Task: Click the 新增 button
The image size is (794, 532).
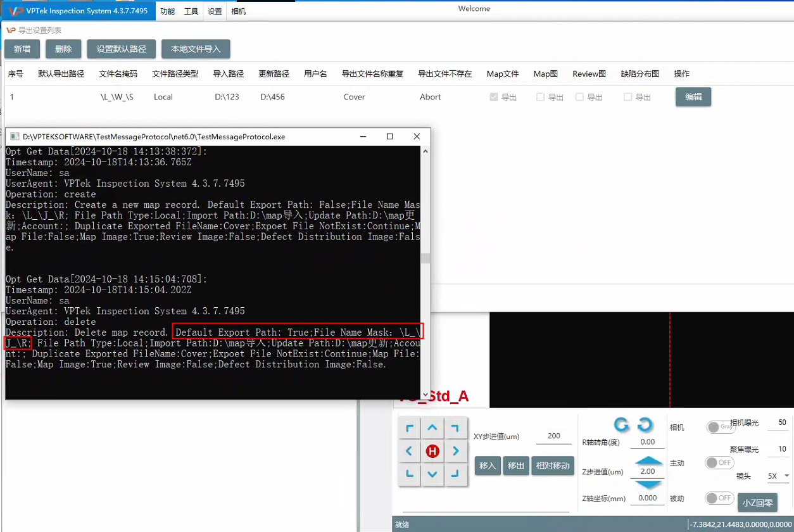Action: click(22, 49)
